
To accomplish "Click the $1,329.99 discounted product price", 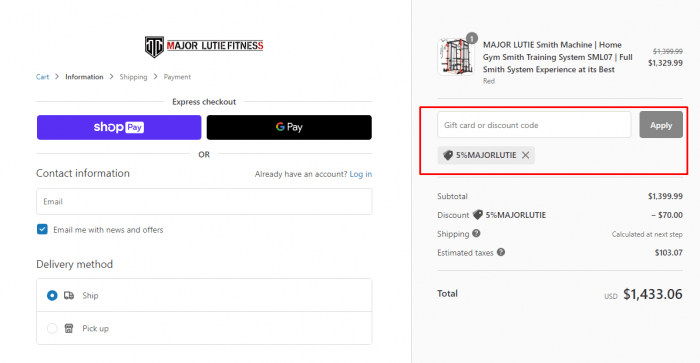I will pos(665,63).
